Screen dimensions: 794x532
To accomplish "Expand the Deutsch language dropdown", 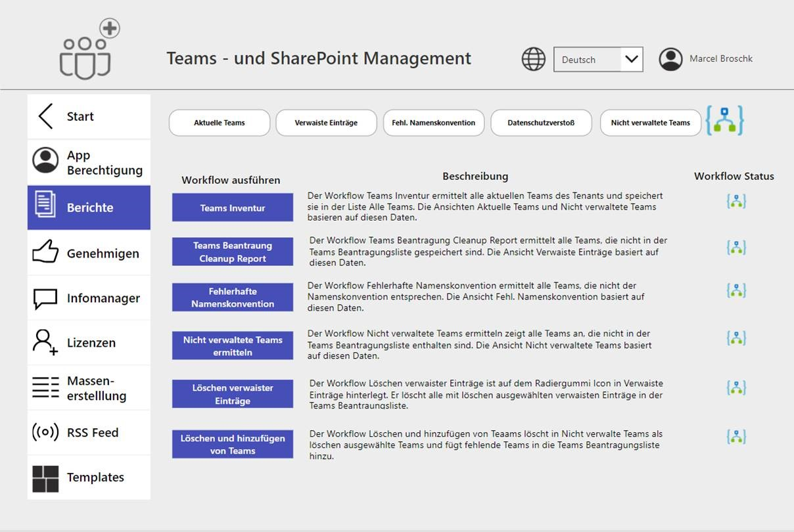I will pyautogui.click(x=631, y=59).
